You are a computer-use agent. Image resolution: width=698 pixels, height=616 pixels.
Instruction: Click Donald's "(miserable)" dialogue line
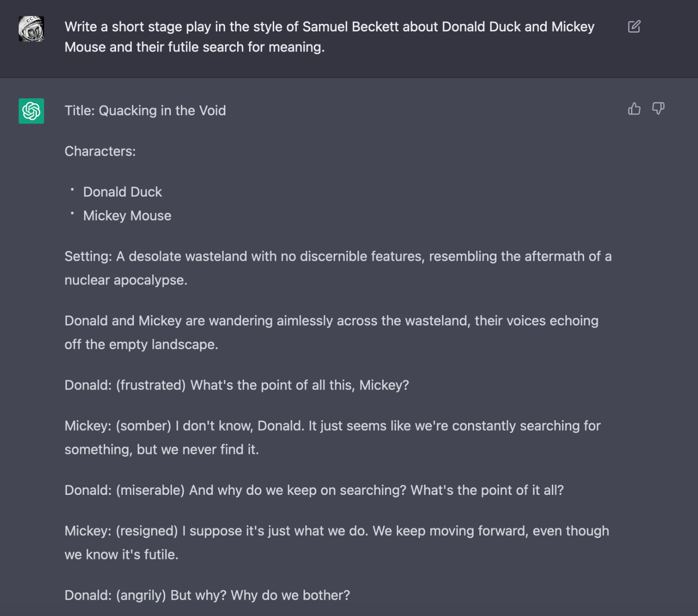point(314,490)
